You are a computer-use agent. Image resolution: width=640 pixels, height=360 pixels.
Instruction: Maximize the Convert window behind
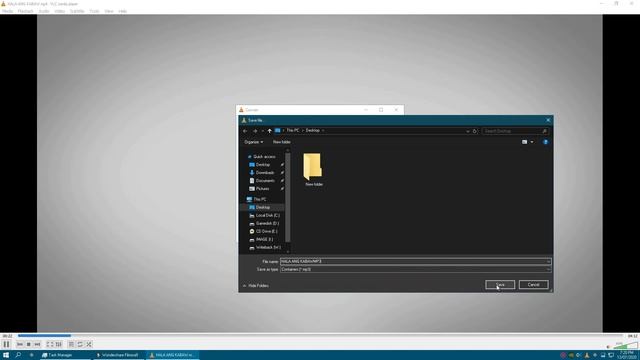(381, 110)
